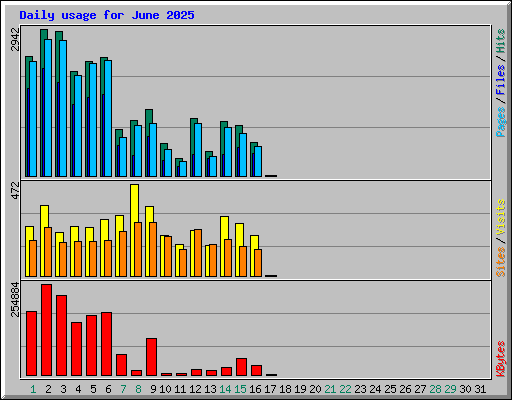The image size is (512, 400).
Task: Click day 8 on the x-axis
Action: point(138,389)
